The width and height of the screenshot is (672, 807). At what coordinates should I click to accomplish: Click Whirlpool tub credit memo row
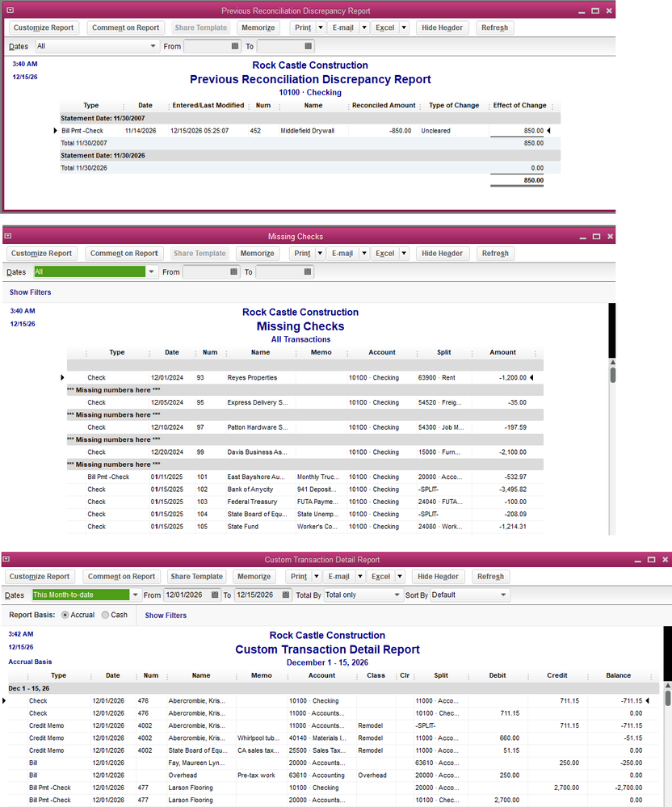333,738
